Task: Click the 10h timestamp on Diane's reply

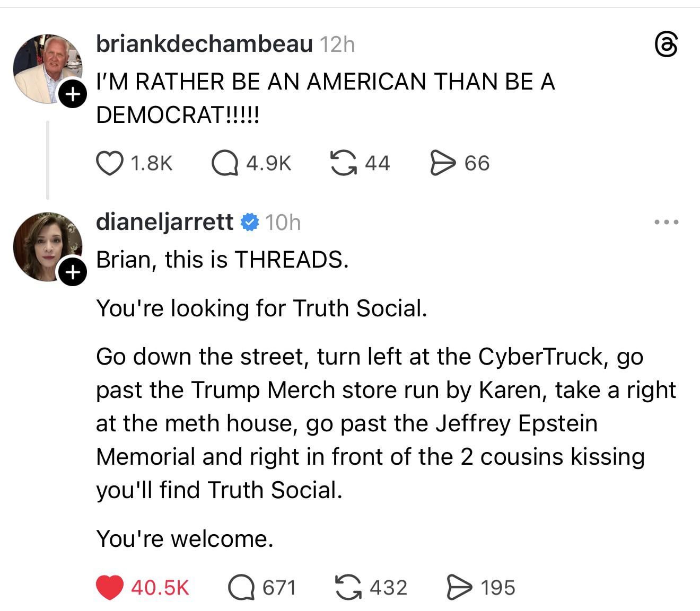Action: 282,223
